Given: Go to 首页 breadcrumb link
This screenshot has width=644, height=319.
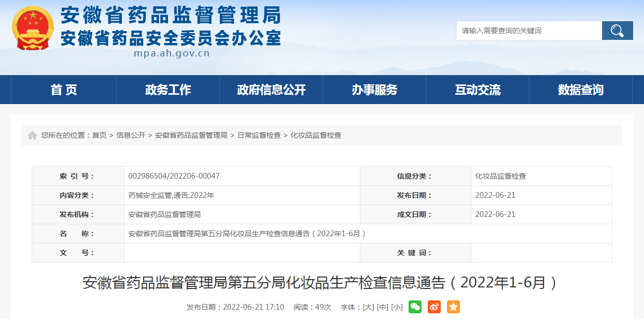Looking at the screenshot, I should pos(100,135).
